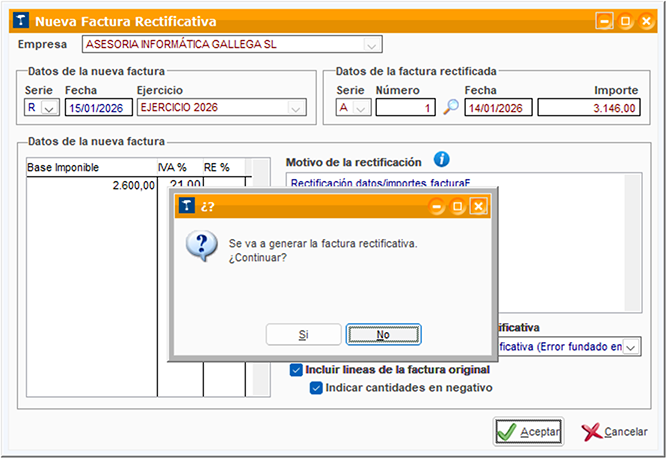
Task: Click the Importe field 3.146,00
Action: point(589,107)
